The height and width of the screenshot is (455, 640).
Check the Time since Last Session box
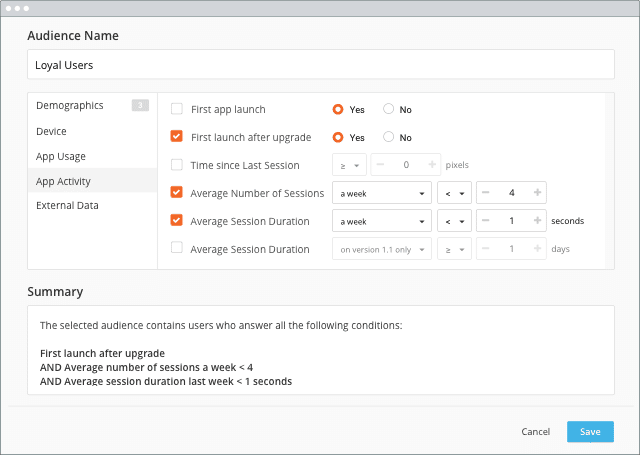click(177, 165)
